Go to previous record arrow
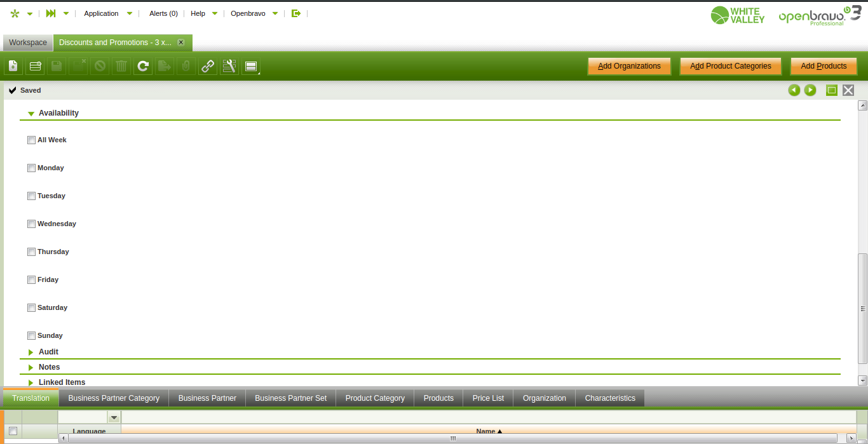The image size is (868, 444). [794, 90]
